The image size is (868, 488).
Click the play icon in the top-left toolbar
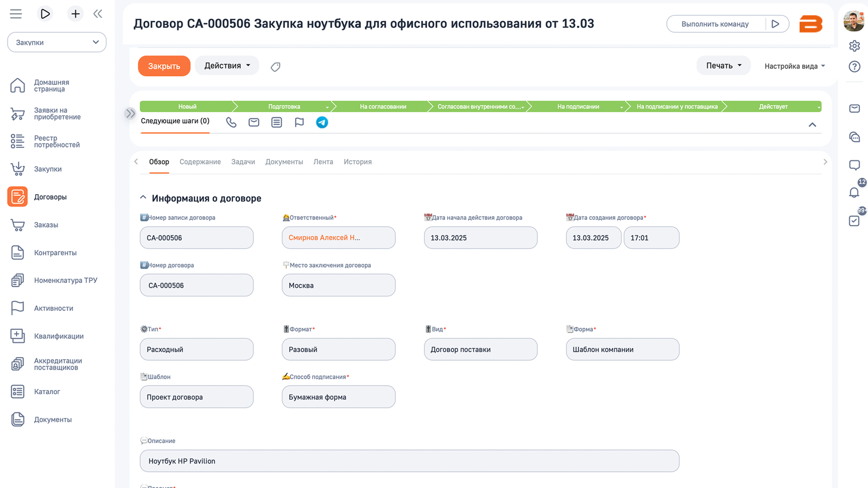point(45,14)
